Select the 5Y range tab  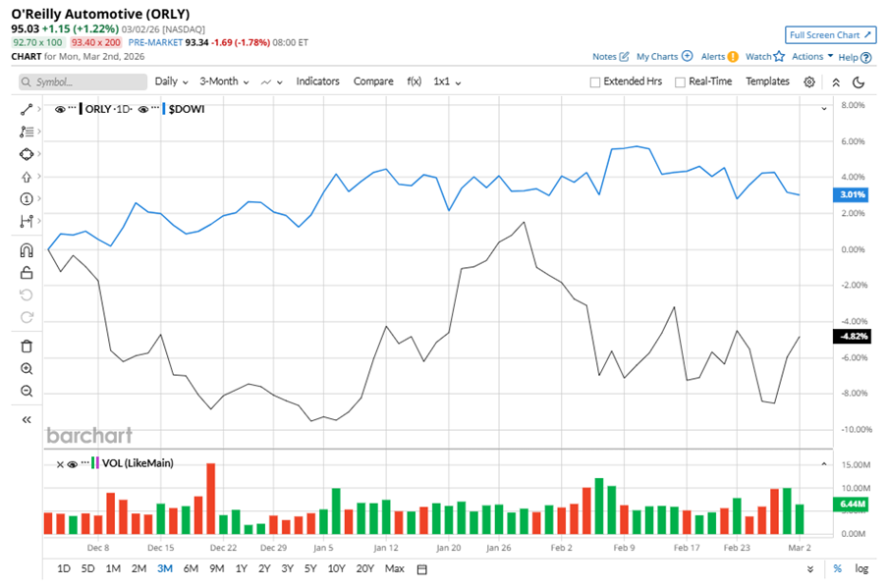point(310,568)
